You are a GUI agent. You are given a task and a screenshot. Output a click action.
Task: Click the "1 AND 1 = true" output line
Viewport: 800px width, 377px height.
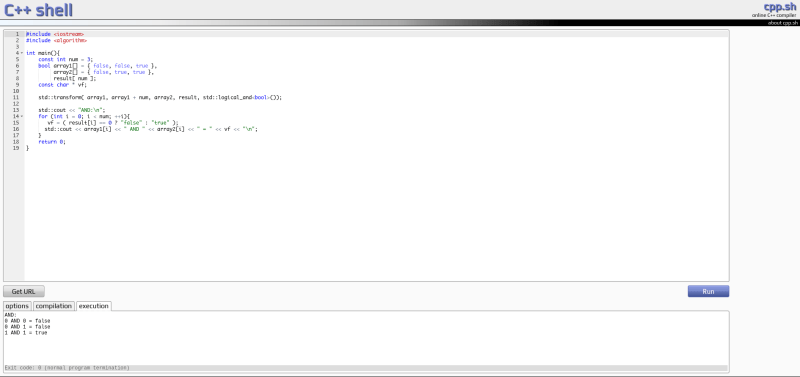point(26,333)
